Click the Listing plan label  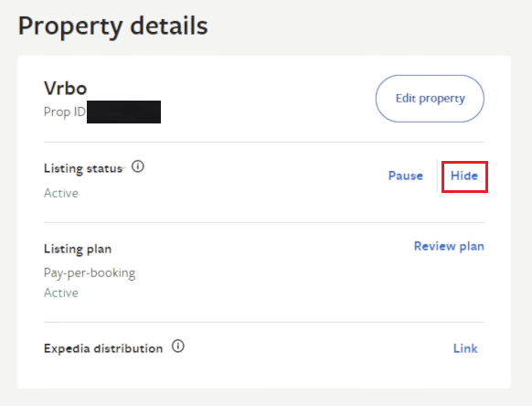tap(78, 249)
